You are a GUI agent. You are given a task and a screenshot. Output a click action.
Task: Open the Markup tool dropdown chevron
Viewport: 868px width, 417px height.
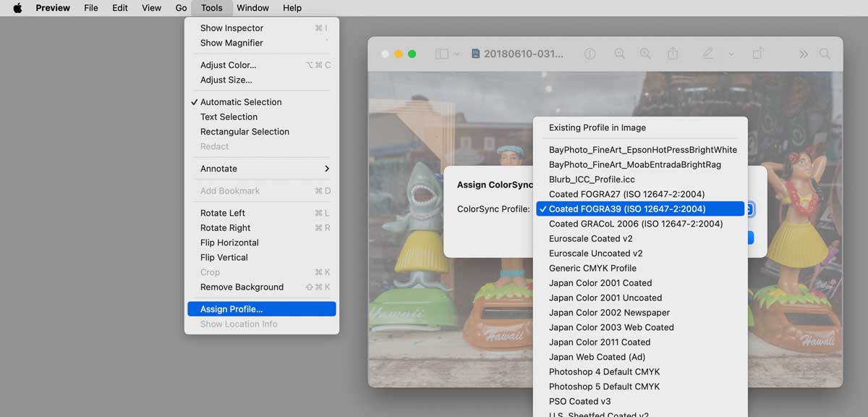click(x=732, y=53)
